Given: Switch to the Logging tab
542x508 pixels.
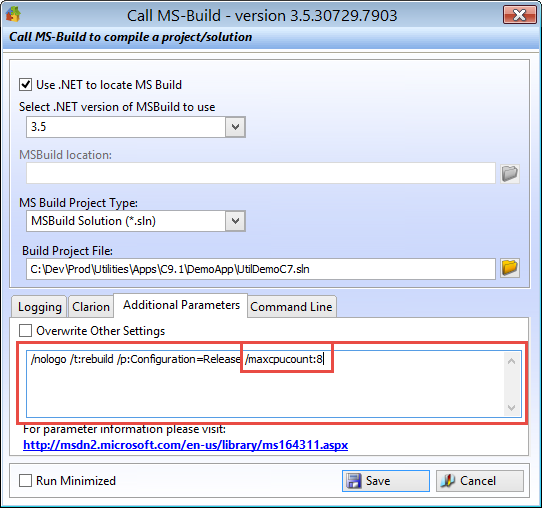Looking at the screenshot, I should point(39,307).
